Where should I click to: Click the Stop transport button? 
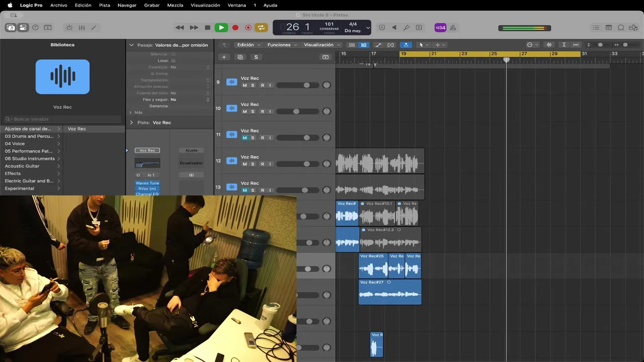click(208, 28)
